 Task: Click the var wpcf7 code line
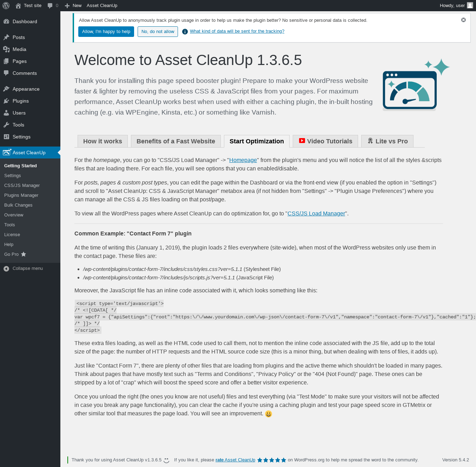coord(275,317)
